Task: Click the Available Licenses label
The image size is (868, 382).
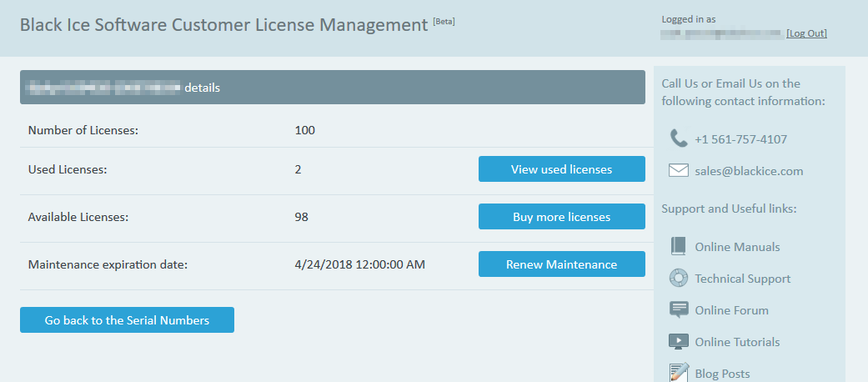Action: (x=78, y=217)
